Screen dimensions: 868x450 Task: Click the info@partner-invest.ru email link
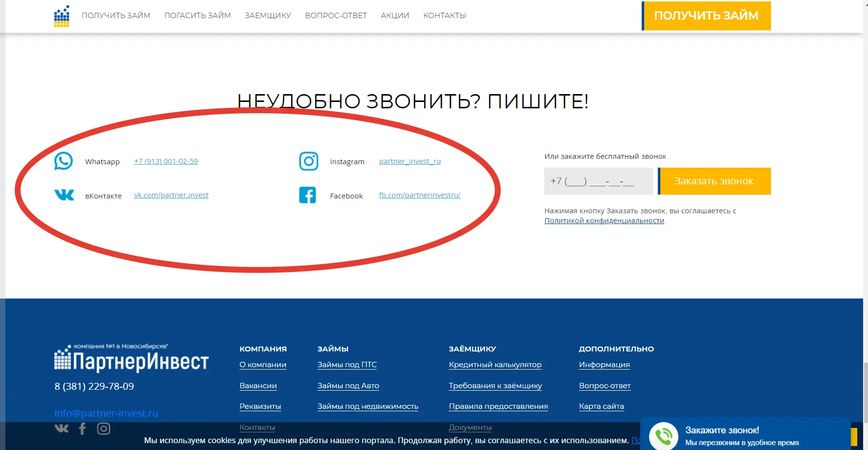click(106, 413)
